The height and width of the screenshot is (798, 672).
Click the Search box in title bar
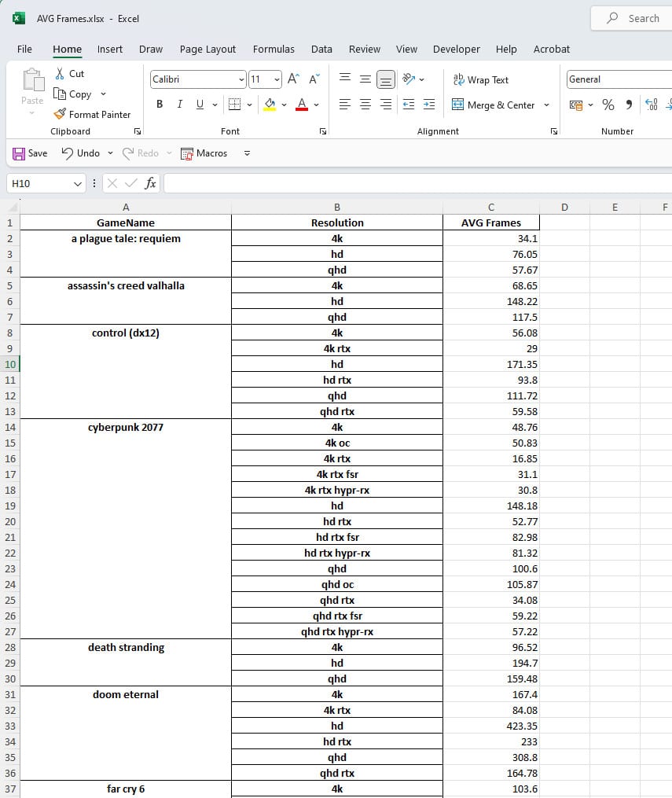pos(632,18)
